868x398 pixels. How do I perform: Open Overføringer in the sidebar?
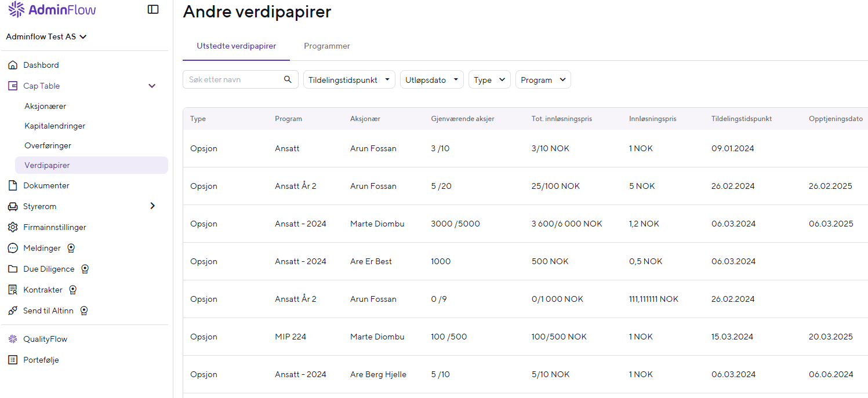tap(48, 145)
